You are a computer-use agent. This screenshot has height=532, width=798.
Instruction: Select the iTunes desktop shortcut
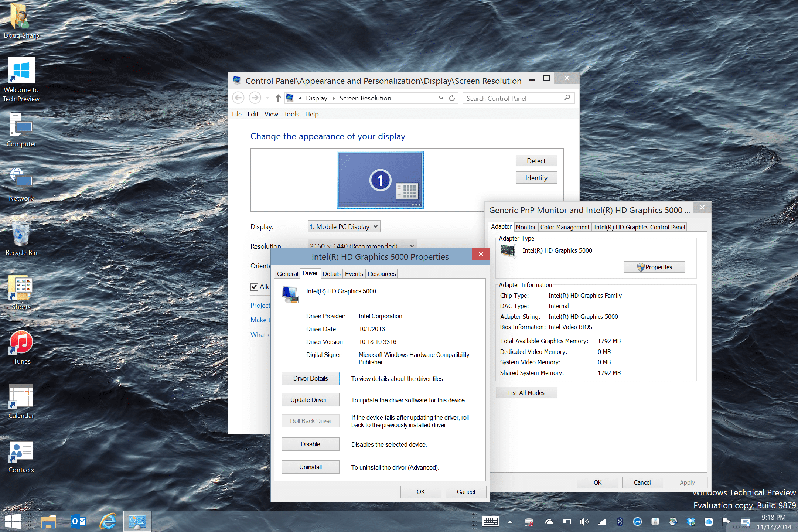[x=21, y=347]
